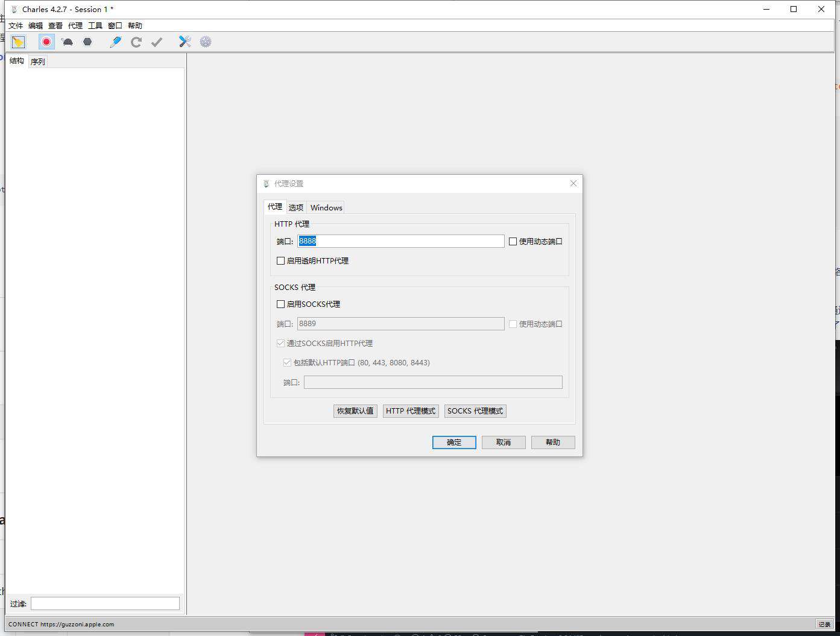Minimize the Charles window
Screen dimensions: 840x636
tap(766, 9)
